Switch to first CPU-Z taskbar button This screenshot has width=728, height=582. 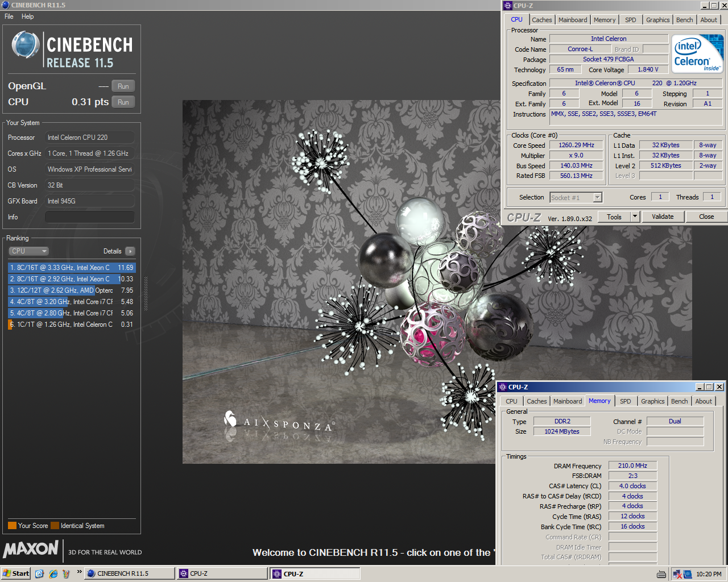pyautogui.click(x=222, y=573)
